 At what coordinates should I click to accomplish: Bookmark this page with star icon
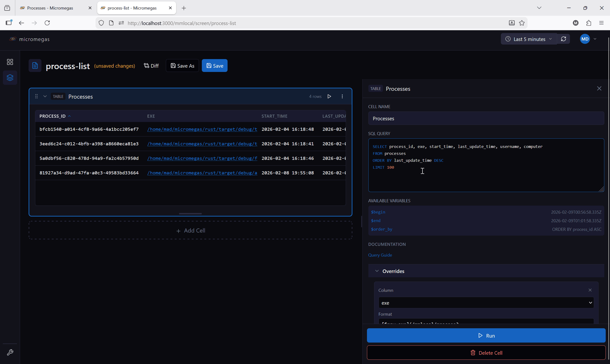(x=522, y=23)
